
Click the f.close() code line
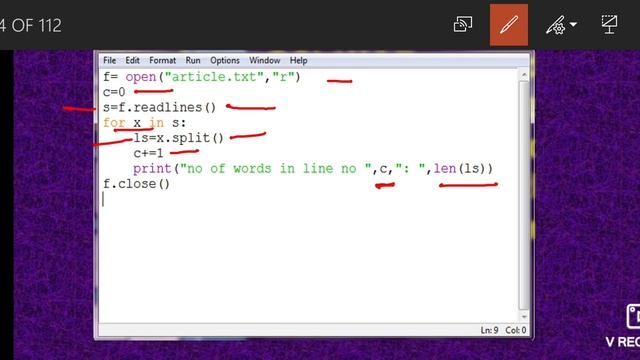(x=136, y=184)
